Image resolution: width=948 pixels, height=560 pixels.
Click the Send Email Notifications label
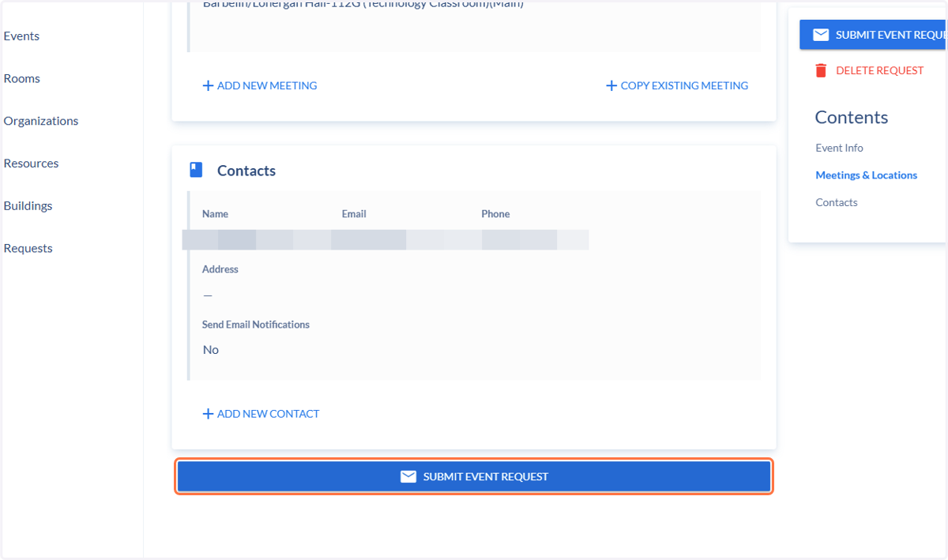point(256,325)
